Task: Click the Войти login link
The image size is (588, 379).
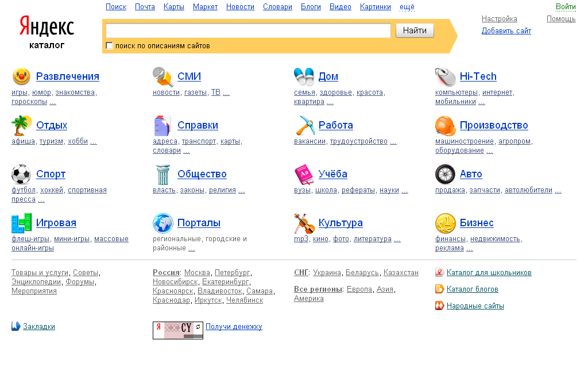Action: (566, 7)
